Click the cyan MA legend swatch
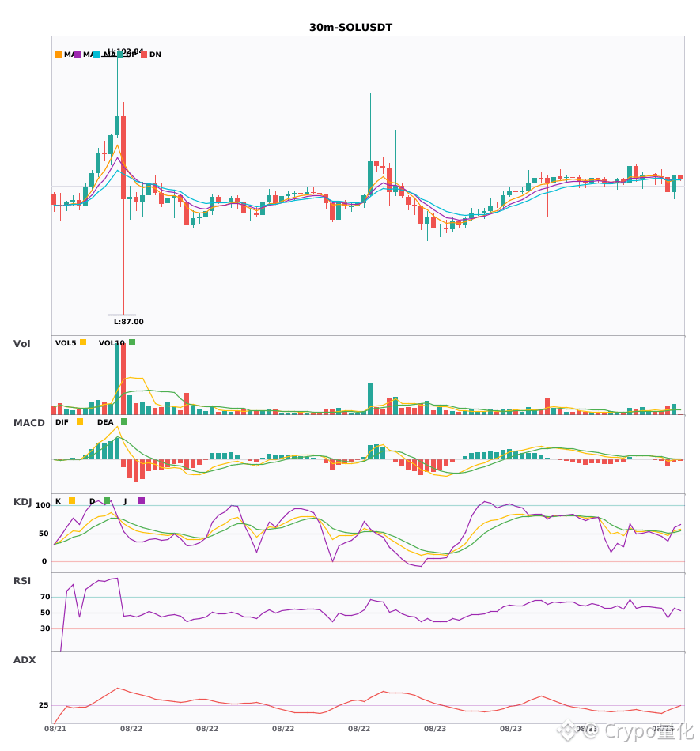700x751 pixels. point(96,55)
